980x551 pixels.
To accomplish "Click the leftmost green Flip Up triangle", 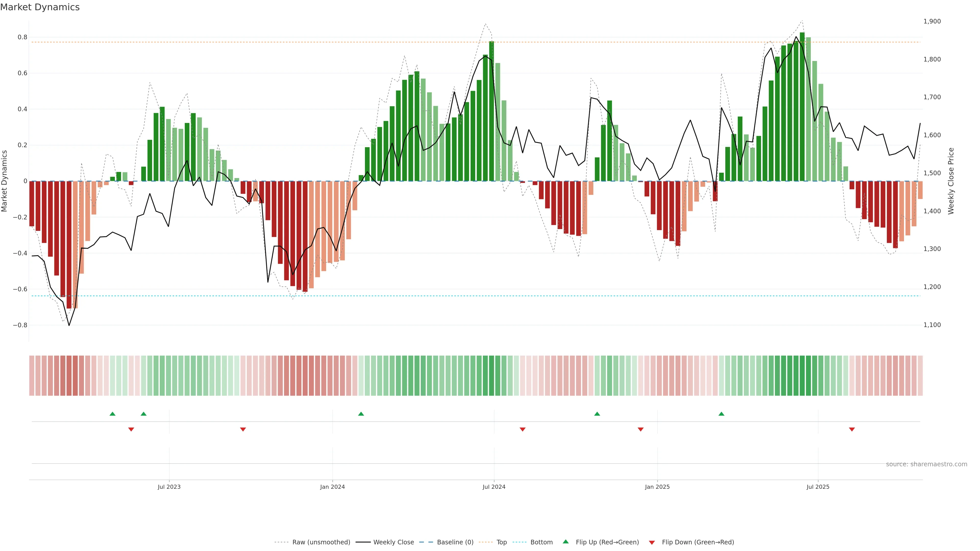I will click(112, 414).
